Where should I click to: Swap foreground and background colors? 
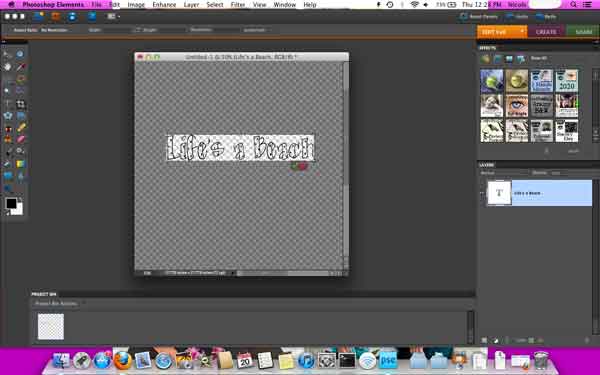pyautogui.click(x=20, y=200)
